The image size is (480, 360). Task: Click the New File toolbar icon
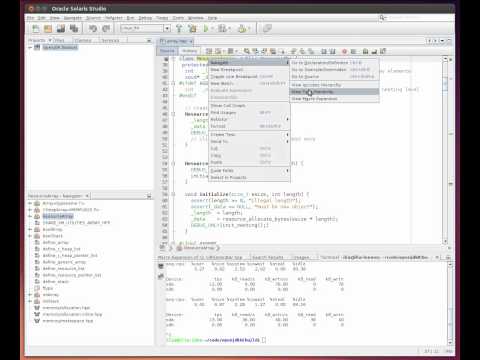(x=36, y=29)
